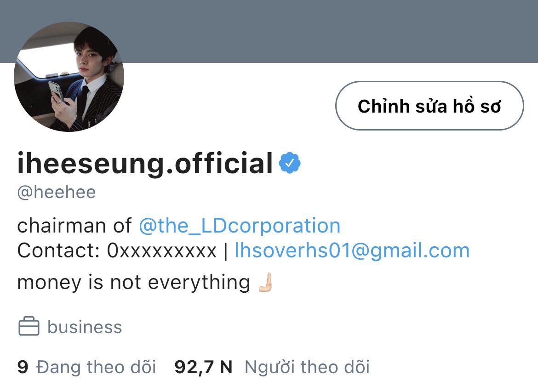Click the vertical bar separator in contact line
This screenshot has width=538, height=392.
(x=225, y=251)
